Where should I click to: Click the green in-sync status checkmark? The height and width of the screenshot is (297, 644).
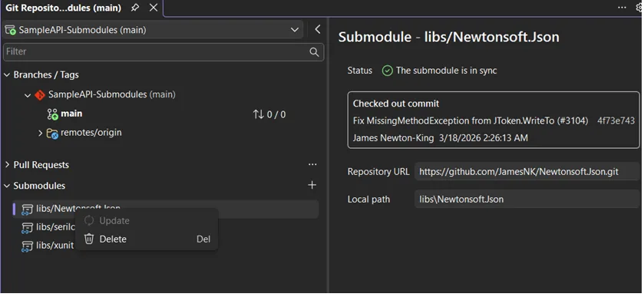(388, 71)
